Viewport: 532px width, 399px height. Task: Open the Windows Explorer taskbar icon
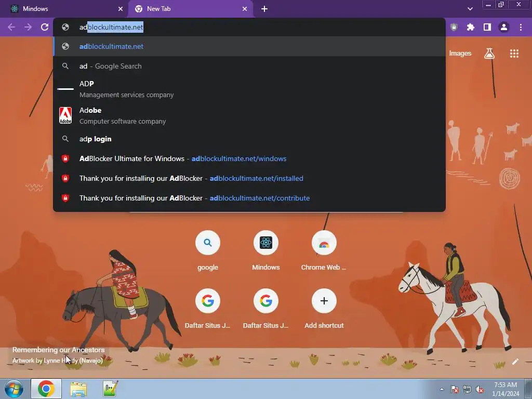pos(78,389)
